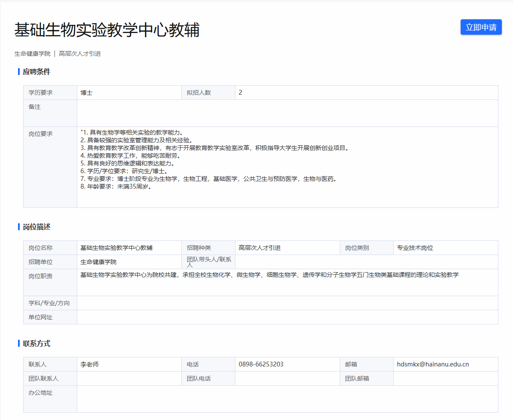
Task: Click the requirement line about 年龄要求
Action: click(116, 186)
